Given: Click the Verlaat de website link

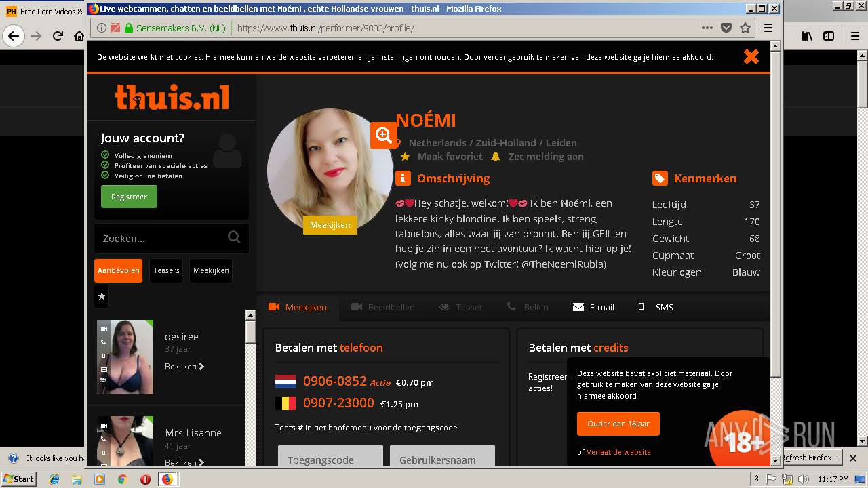Looking at the screenshot, I should pos(618,452).
